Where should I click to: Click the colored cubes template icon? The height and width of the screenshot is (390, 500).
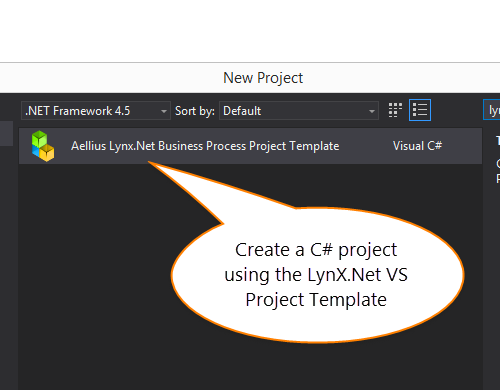(43, 146)
